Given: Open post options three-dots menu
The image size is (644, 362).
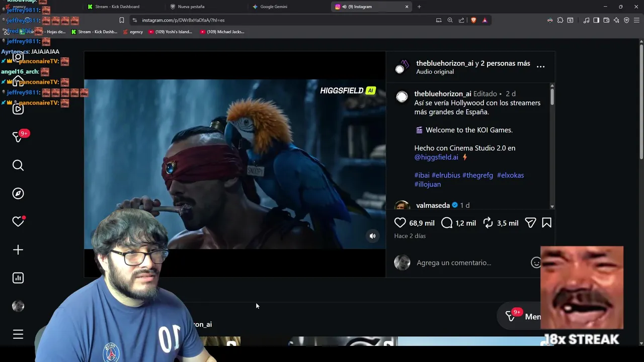Looking at the screenshot, I should coord(540,66).
